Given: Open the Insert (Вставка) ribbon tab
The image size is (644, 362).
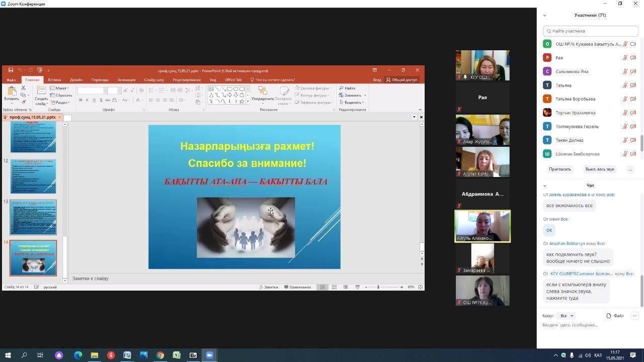Looking at the screenshot, I should pos(54,80).
